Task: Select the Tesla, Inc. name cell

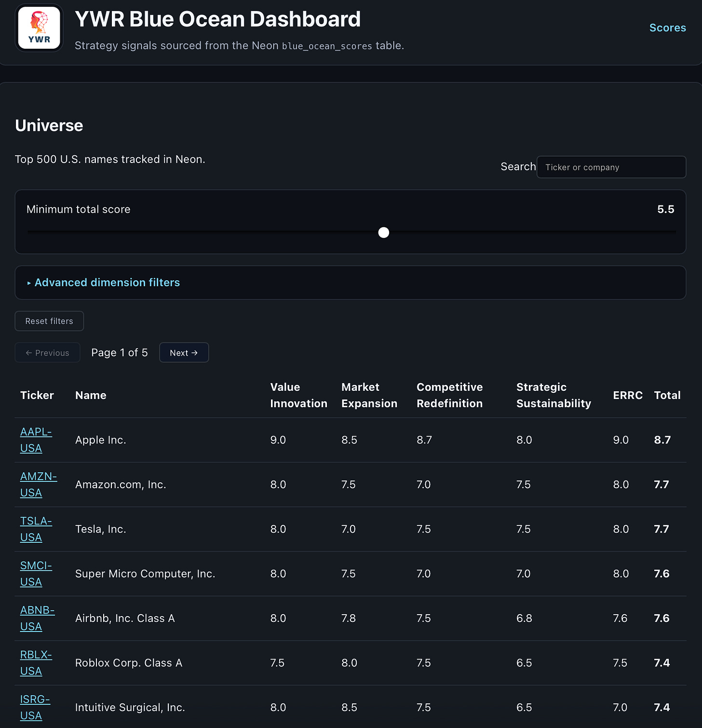Action: click(x=101, y=529)
